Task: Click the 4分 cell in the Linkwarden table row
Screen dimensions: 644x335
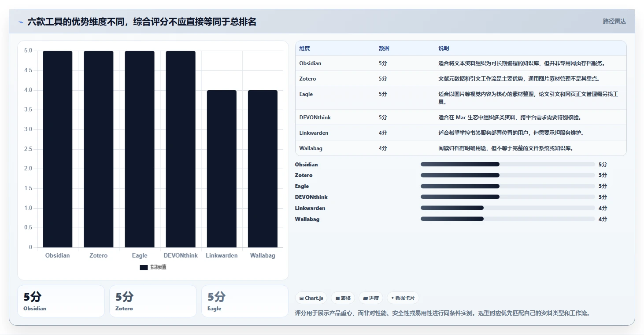Action: click(x=383, y=133)
